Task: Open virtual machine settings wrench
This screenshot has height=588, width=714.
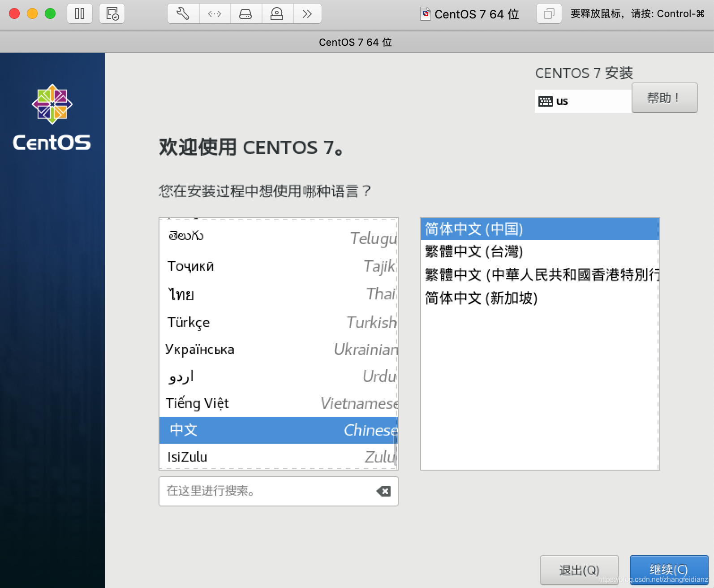Action: pos(183,13)
